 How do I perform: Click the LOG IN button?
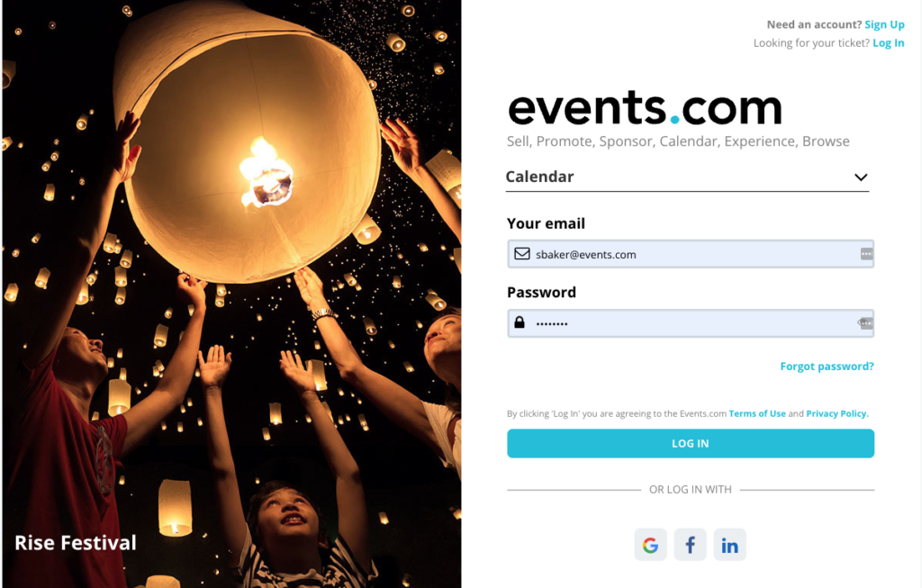point(691,443)
